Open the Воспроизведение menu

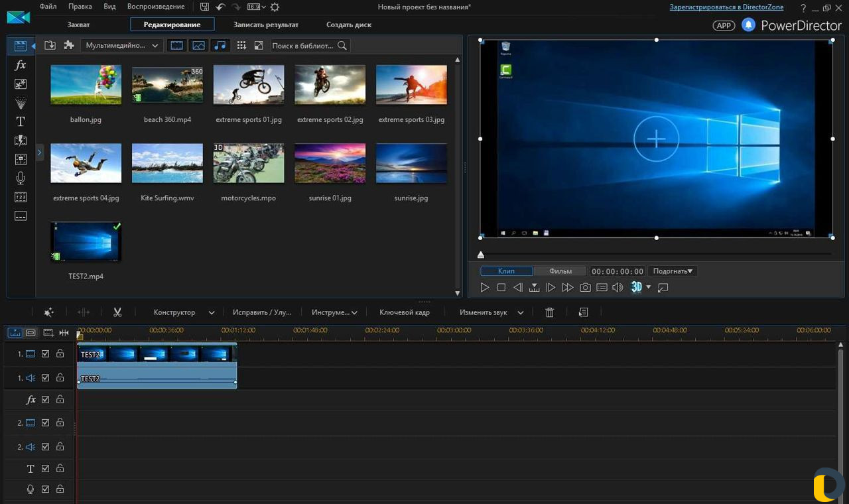pos(156,7)
